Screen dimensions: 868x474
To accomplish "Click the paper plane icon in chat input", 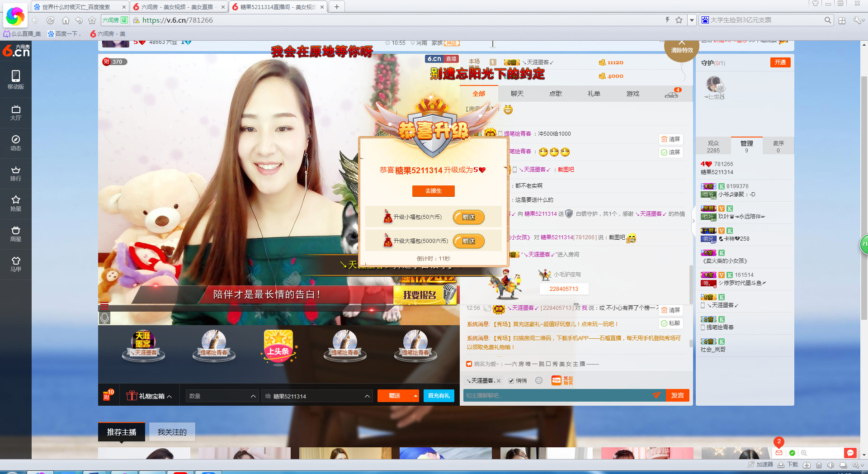I will pyautogui.click(x=656, y=395).
